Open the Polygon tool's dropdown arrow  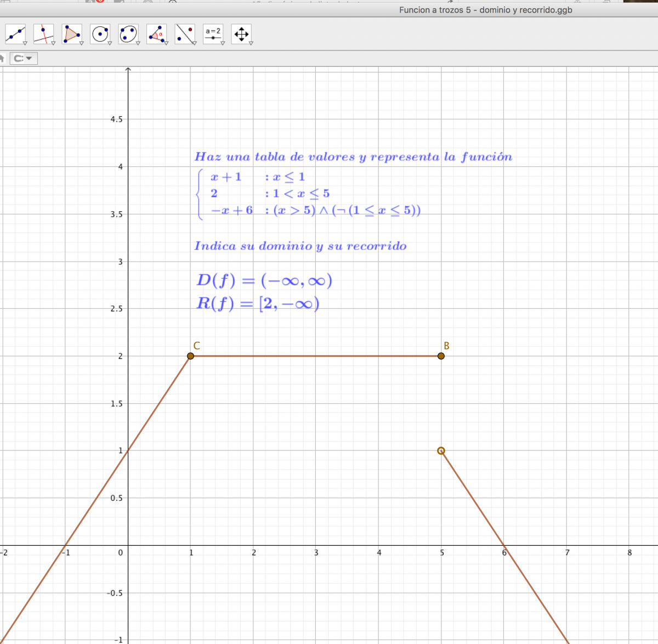[x=81, y=43]
